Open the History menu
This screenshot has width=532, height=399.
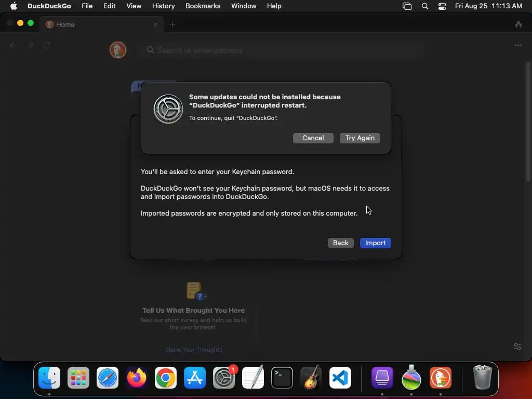[x=163, y=6]
